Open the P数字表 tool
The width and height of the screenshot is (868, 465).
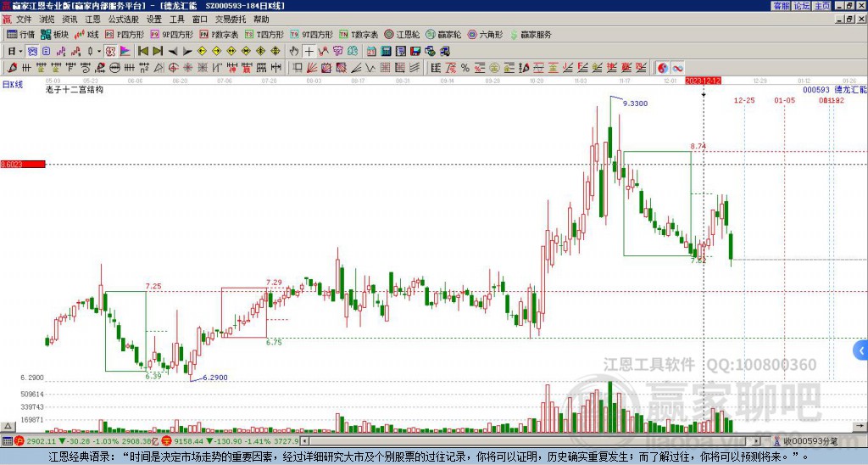(219, 34)
